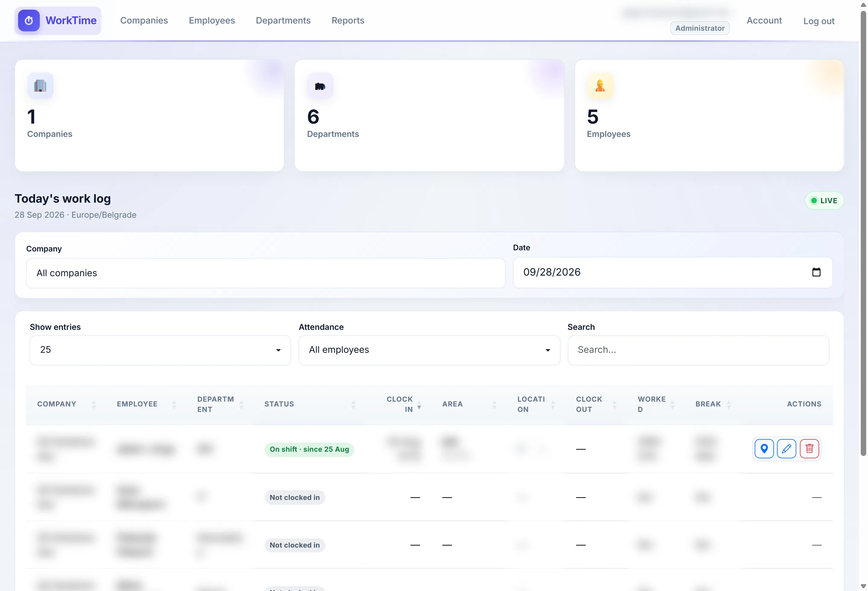Viewport: 868px width, 591px height.
Task: Open the All companies selector
Action: point(266,273)
